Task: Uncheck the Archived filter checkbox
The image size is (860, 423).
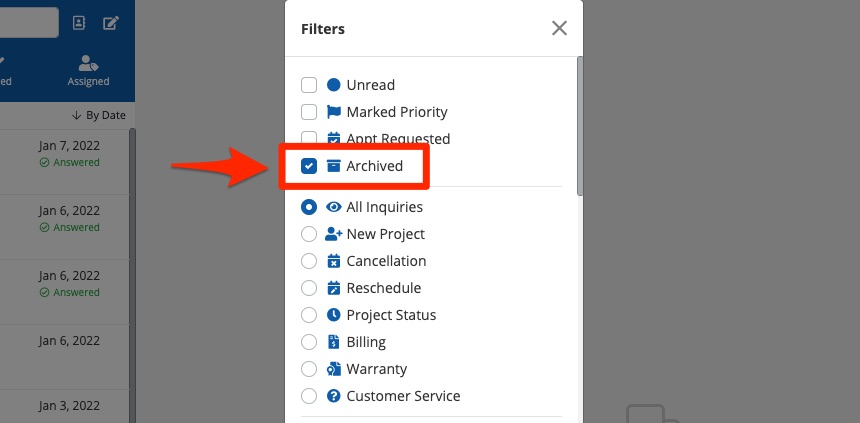Action: tap(309, 166)
